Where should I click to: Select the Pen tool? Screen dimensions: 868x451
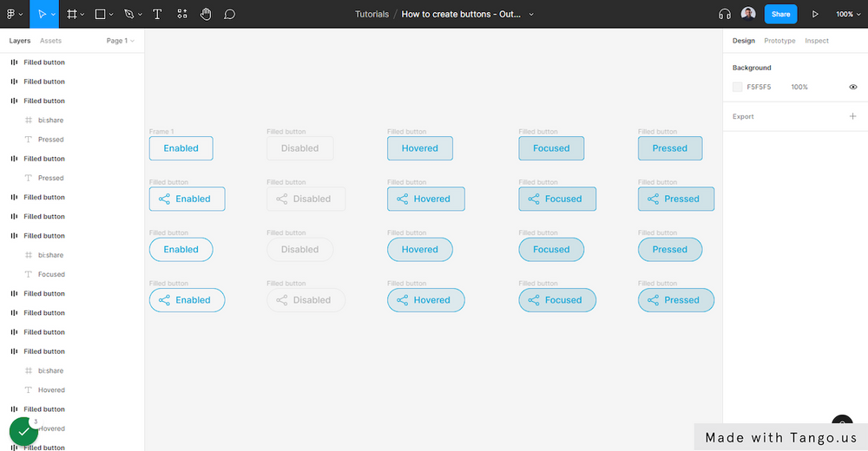click(128, 14)
